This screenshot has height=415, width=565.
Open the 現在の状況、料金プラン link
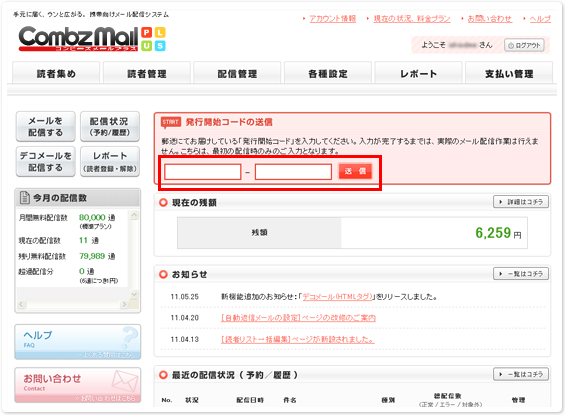point(412,19)
